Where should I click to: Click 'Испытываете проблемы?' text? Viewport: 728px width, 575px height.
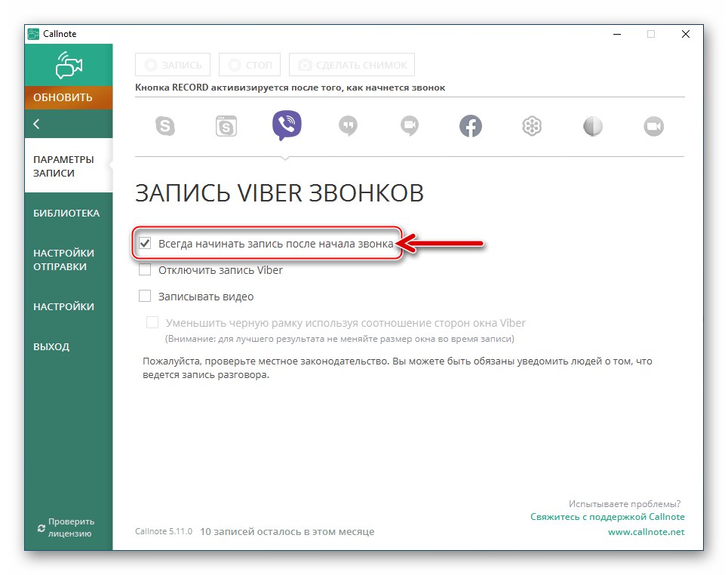pos(625,504)
